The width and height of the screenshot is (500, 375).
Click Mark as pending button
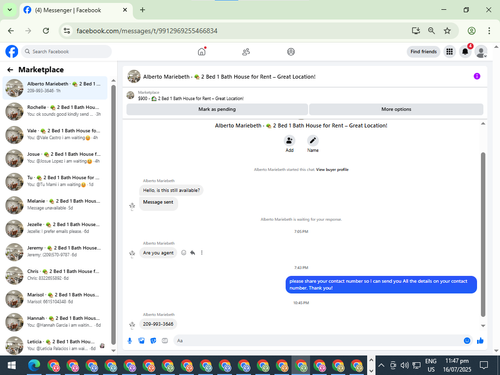coord(217,109)
